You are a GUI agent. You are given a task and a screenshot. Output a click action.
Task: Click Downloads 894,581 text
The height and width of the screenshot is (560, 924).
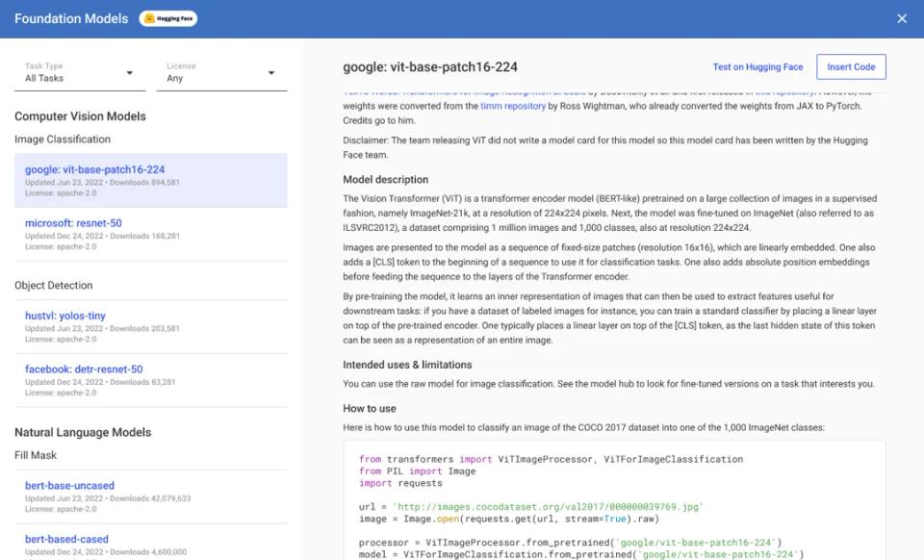144,183
